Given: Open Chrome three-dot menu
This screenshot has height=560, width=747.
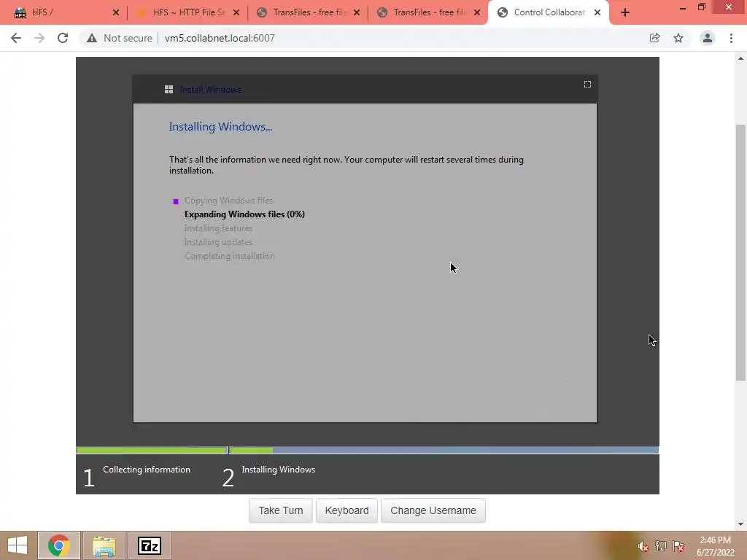Looking at the screenshot, I should (731, 38).
